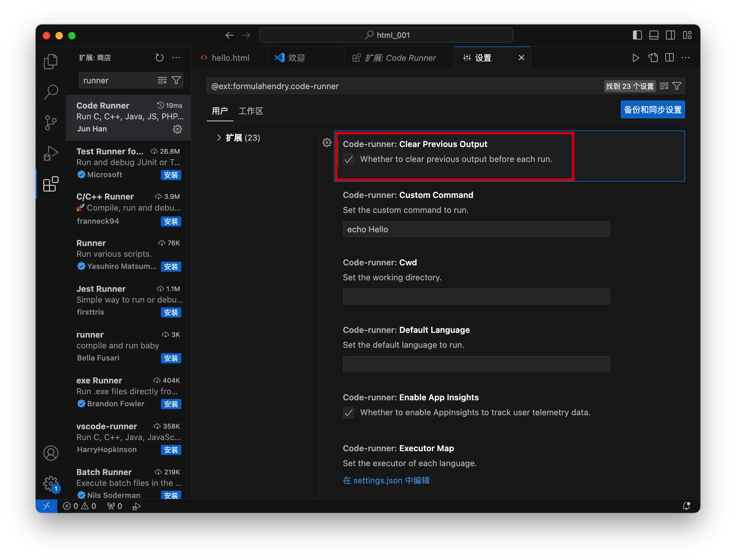Open editor more actions ellipsis
The image size is (736, 560).
pos(686,58)
